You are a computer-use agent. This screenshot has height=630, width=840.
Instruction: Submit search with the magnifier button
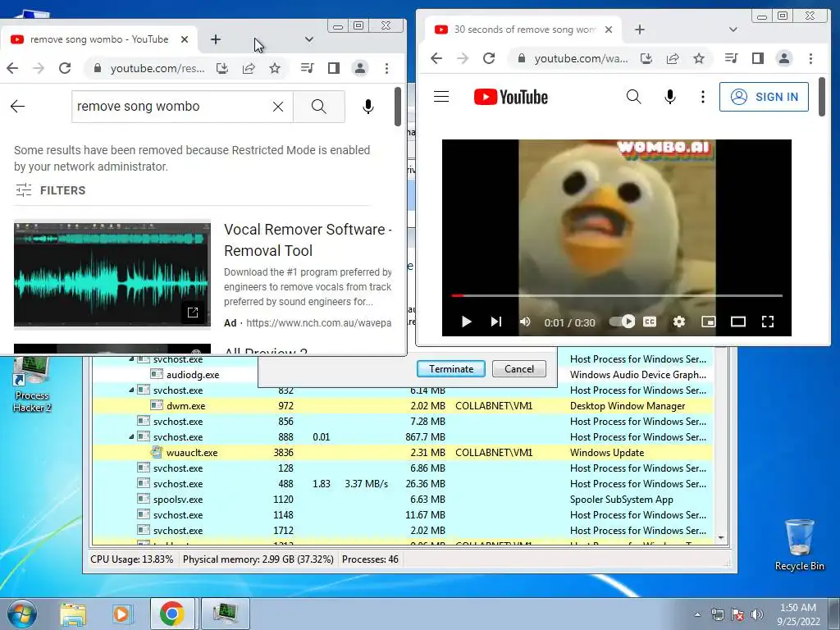(x=319, y=107)
